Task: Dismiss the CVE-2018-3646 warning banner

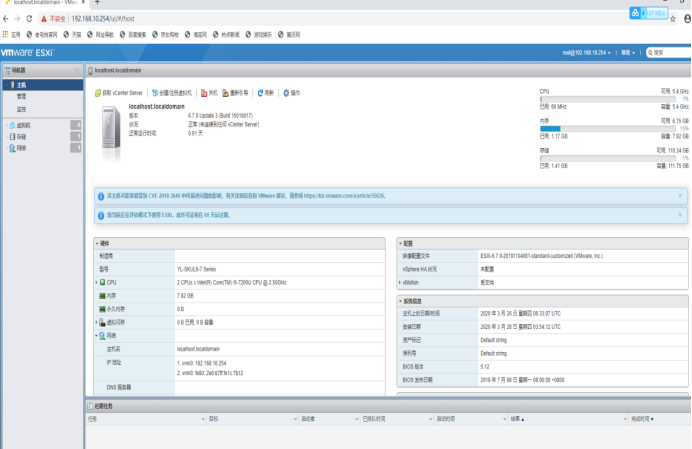Action: point(680,195)
